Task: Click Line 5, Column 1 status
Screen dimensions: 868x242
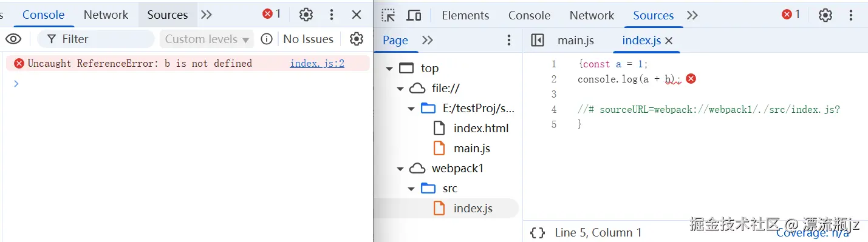Action: [598, 232]
